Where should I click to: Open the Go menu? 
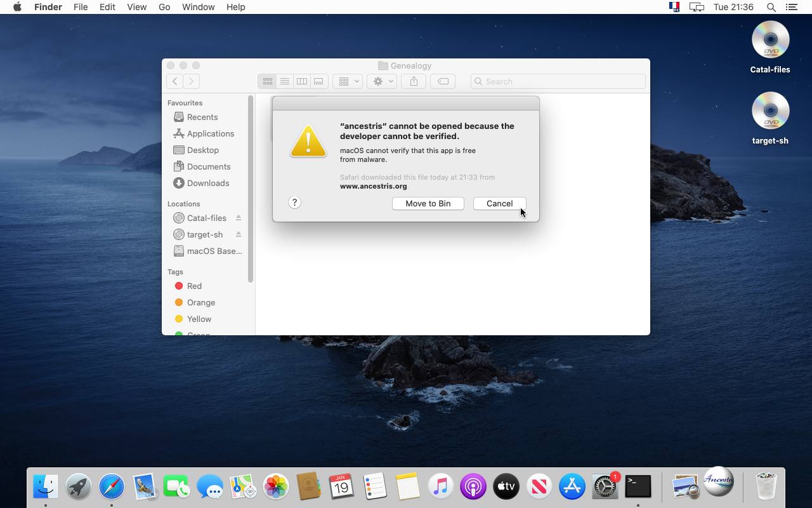[164, 7]
